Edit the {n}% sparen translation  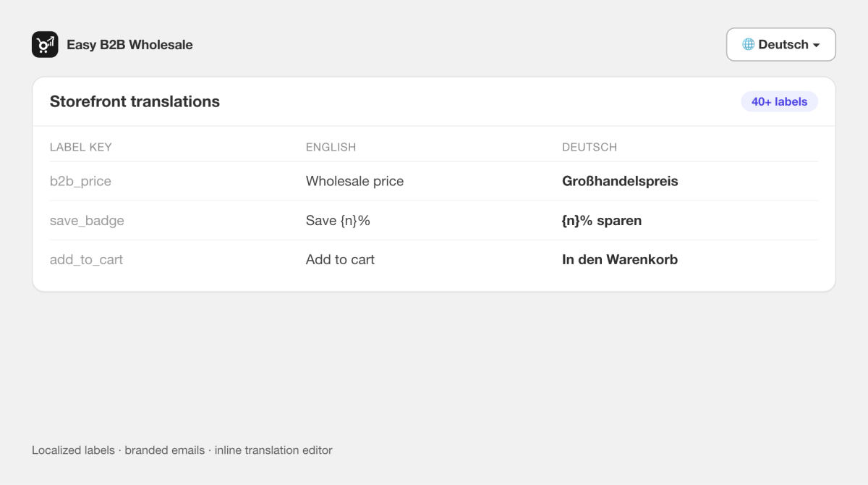coord(602,220)
